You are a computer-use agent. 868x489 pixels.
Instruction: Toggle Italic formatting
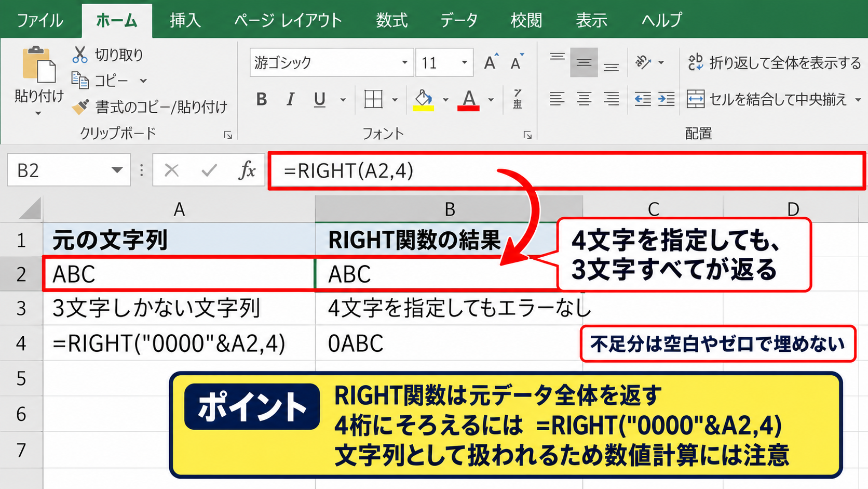pos(290,99)
